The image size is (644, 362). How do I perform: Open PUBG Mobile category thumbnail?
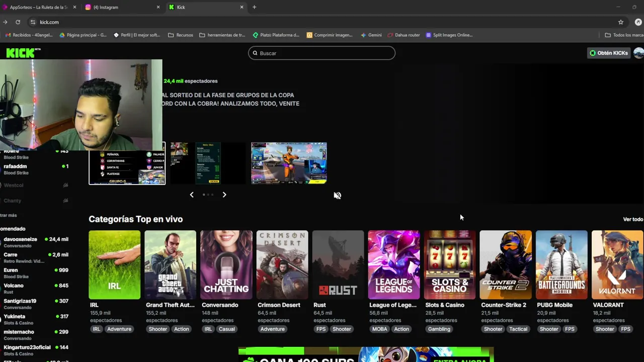point(561,265)
